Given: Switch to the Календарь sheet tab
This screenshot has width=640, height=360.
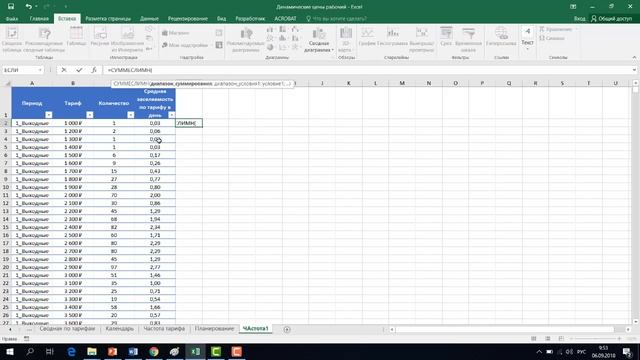Looking at the screenshot, I should pyautogui.click(x=120, y=329).
